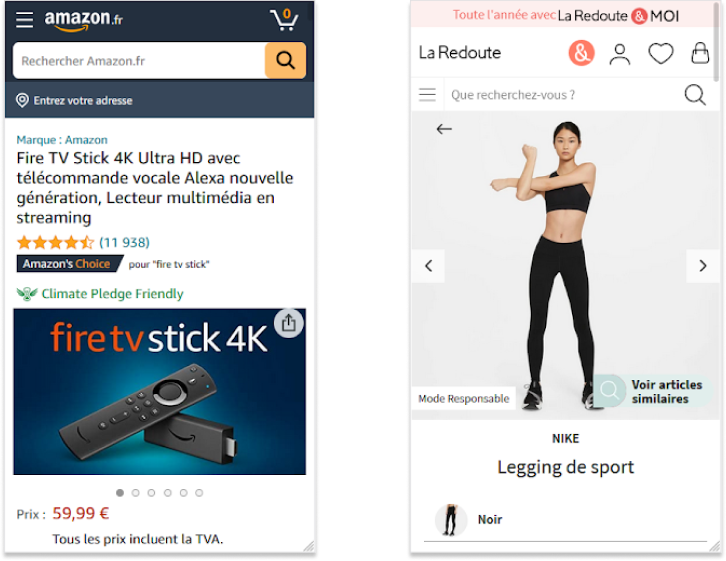
Task: Select the last carousel dot indicator
Action: point(199,493)
